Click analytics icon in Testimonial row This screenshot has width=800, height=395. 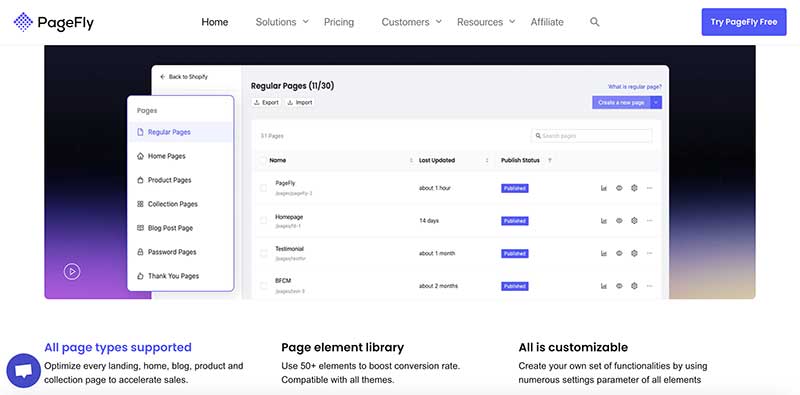coord(604,254)
